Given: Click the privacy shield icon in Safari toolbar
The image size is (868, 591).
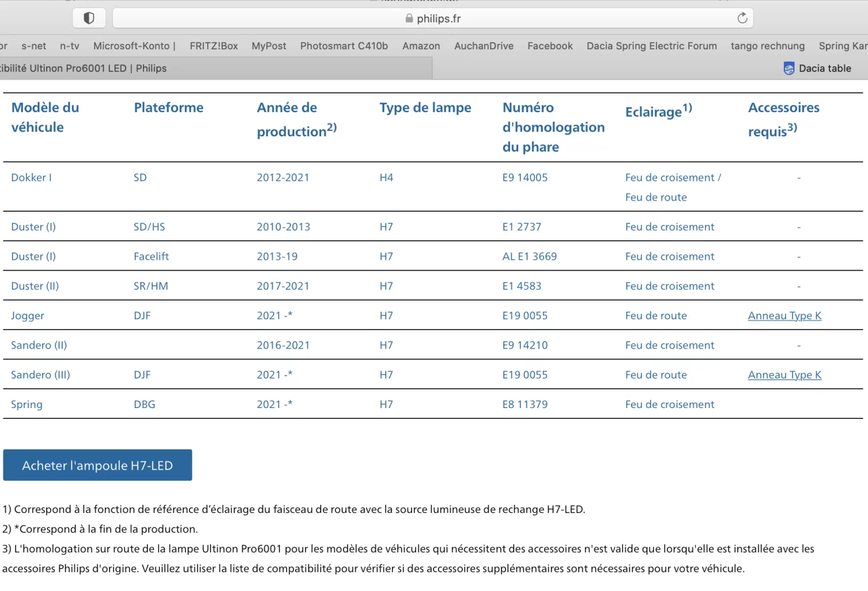Looking at the screenshot, I should coord(89,19).
